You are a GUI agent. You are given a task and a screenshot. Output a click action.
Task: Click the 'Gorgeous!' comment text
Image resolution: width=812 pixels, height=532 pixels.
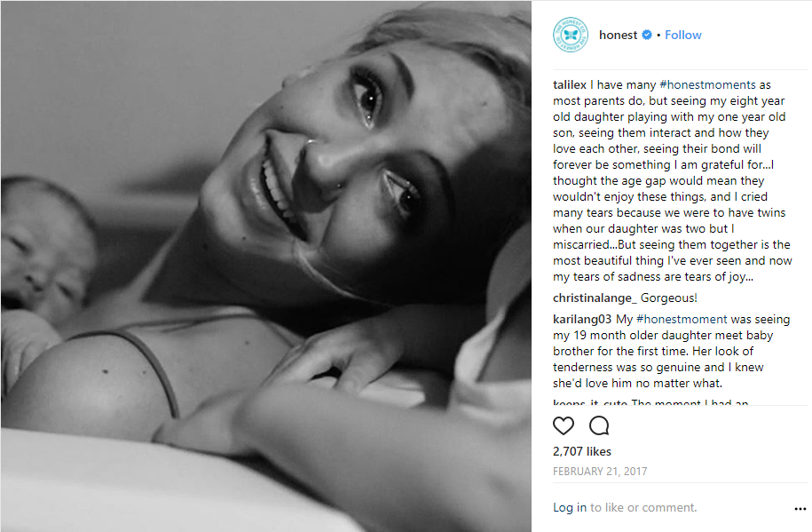[668, 298]
